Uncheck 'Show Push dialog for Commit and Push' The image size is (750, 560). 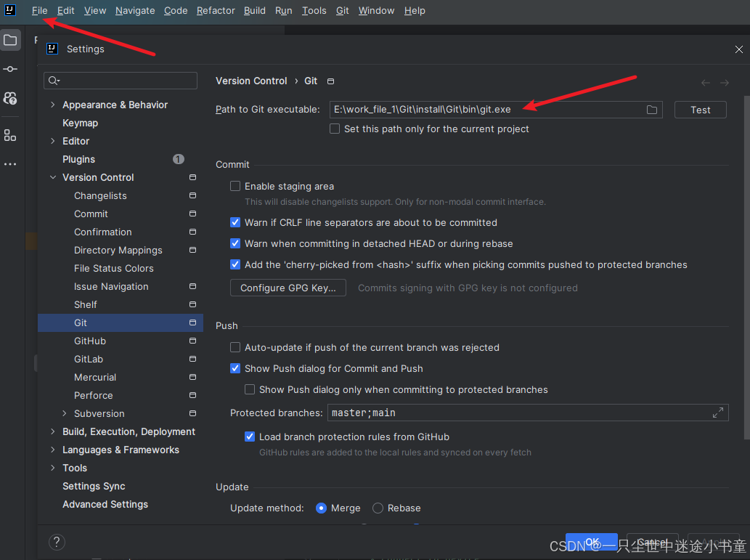point(235,368)
